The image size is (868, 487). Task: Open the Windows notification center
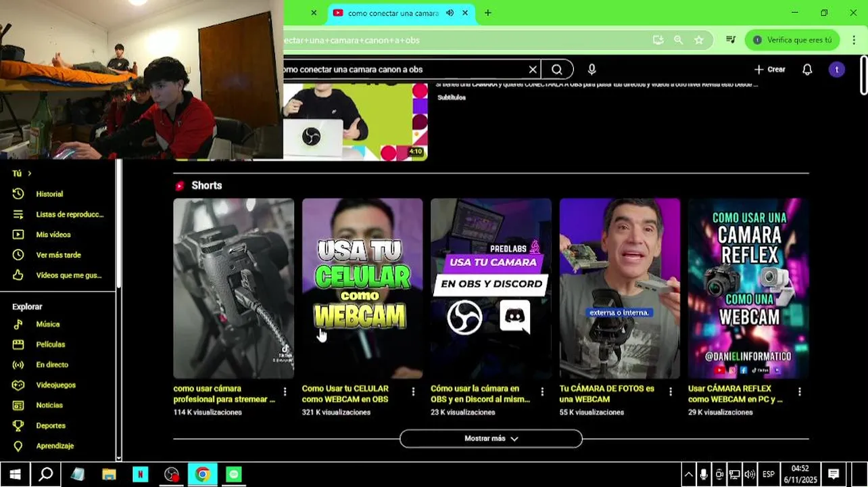(834, 474)
